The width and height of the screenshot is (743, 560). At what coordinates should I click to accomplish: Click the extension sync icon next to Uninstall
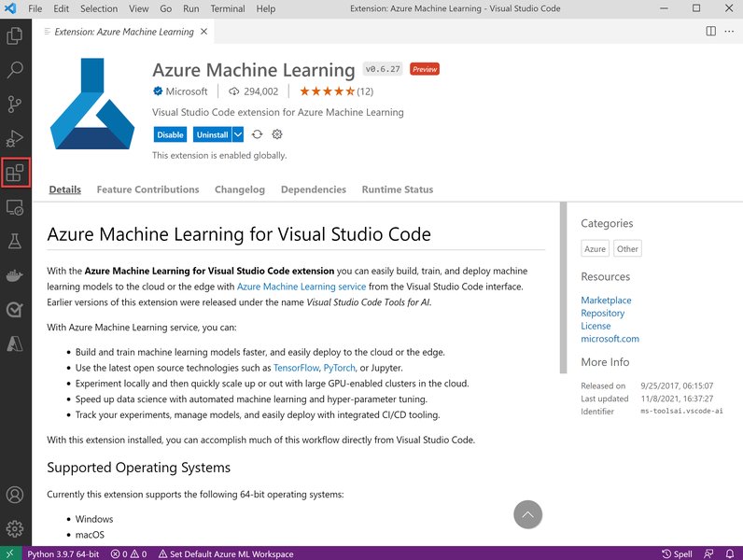tap(257, 134)
